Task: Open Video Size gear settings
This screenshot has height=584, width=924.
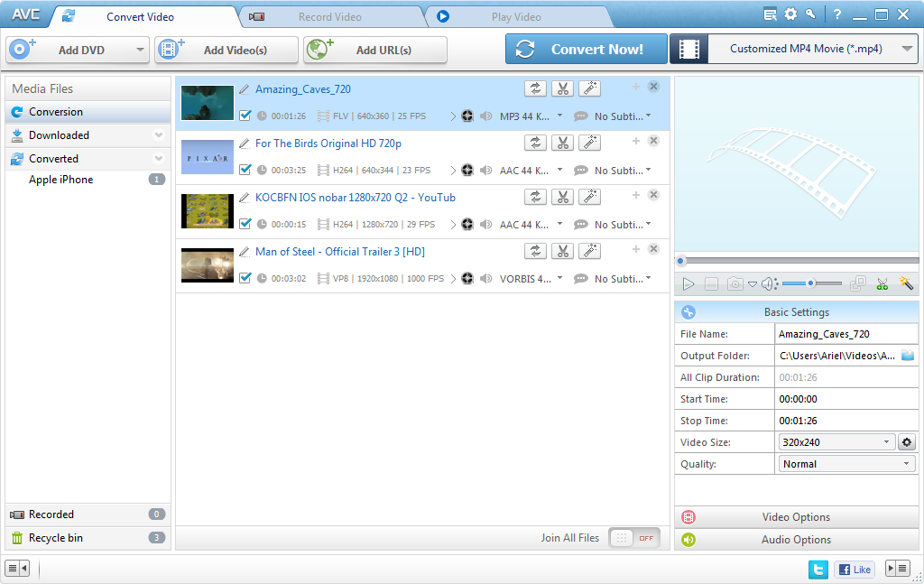Action: (906, 442)
